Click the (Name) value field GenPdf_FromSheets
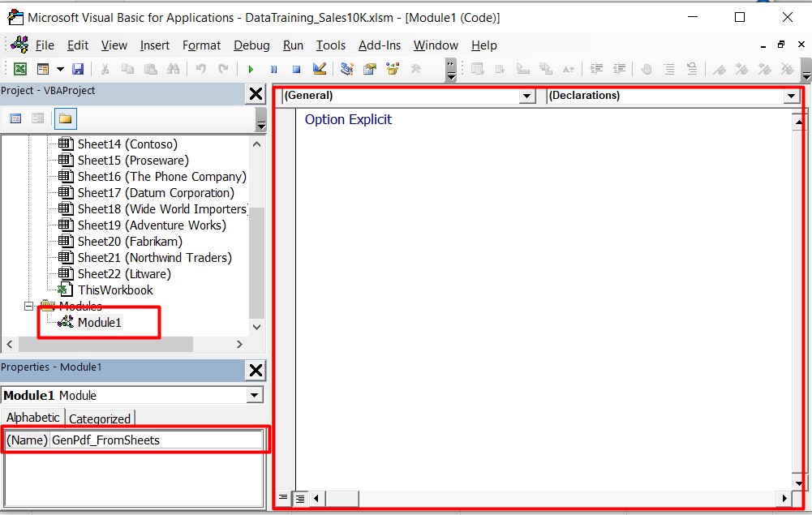Image resolution: width=812 pixels, height=515 pixels. click(157, 440)
